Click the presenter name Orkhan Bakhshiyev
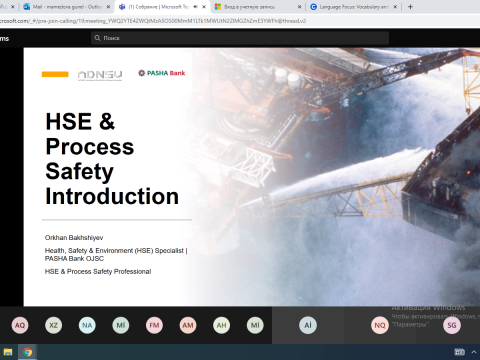Image resolution: width=480 pixels, height=360 pixels. click(74, 238)
